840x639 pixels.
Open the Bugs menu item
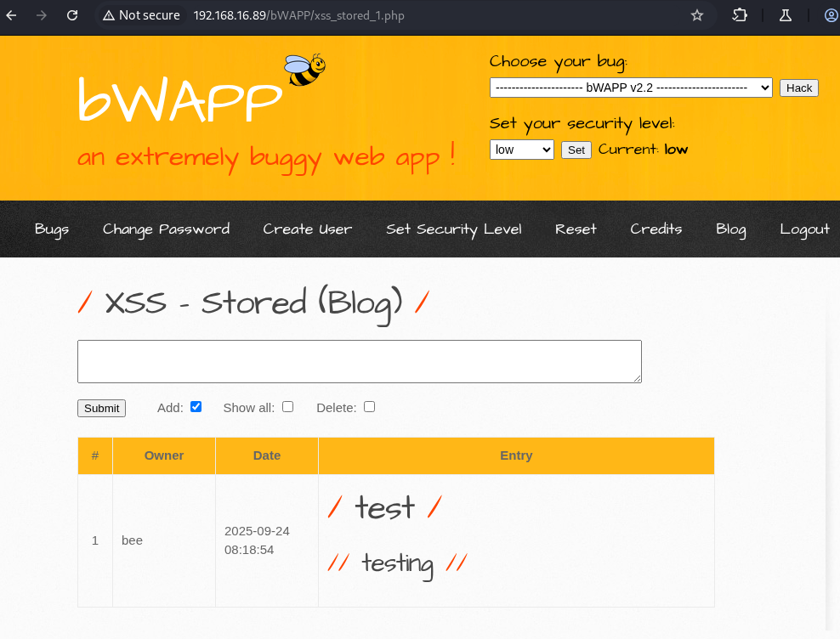(52, 229)
